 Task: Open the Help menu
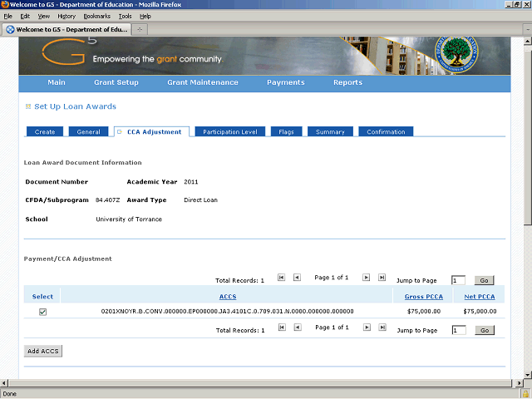click(145, 17)
